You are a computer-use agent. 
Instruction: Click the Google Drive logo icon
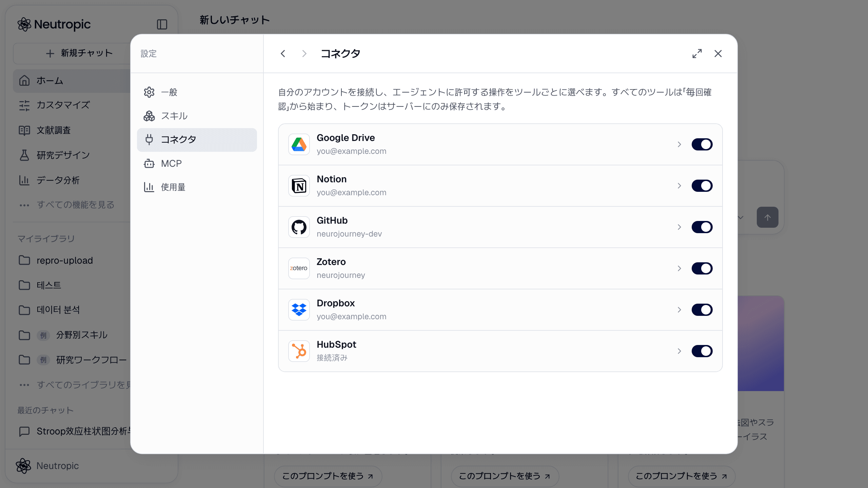[x=299, y=144]
